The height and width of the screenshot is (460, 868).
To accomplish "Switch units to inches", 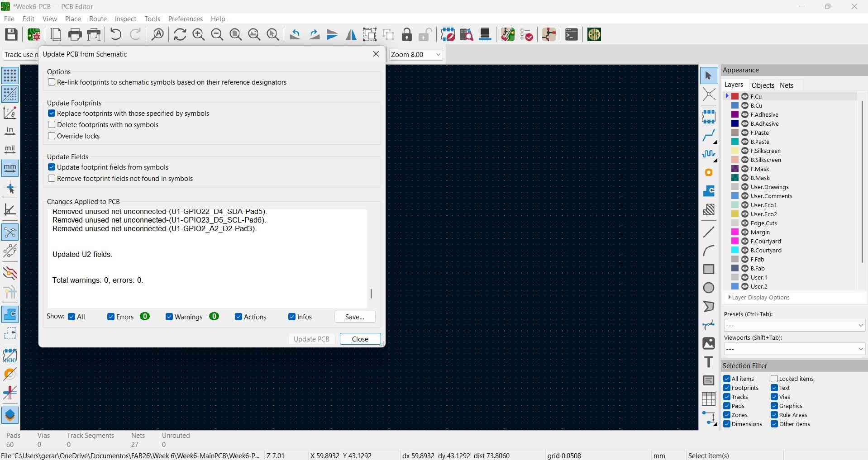I will coord(10,131).
